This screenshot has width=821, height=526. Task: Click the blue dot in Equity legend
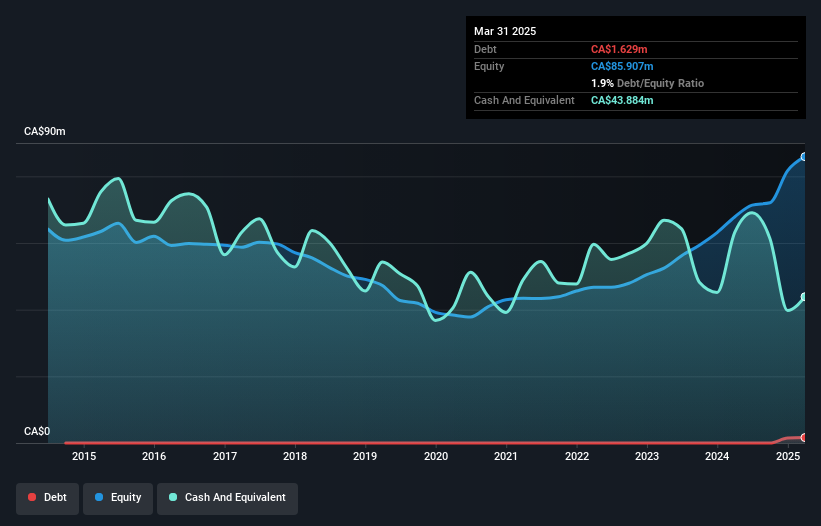99,497
